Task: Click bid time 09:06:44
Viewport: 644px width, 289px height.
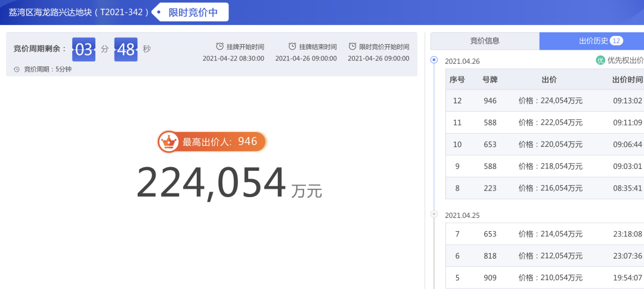Action: (627, 144)
